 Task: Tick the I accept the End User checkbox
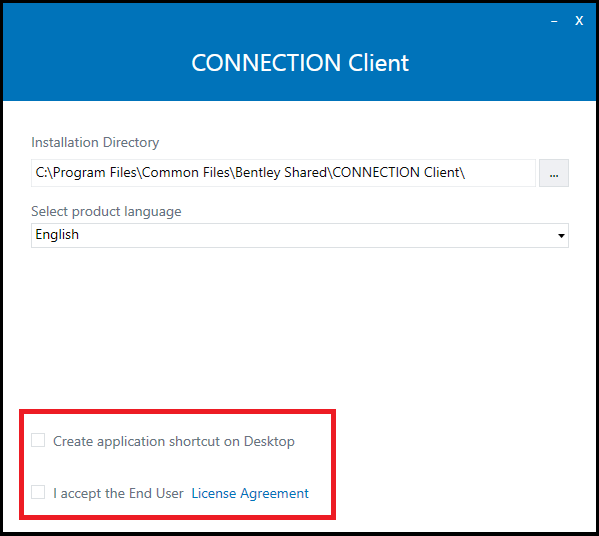[x=38, y=492]
